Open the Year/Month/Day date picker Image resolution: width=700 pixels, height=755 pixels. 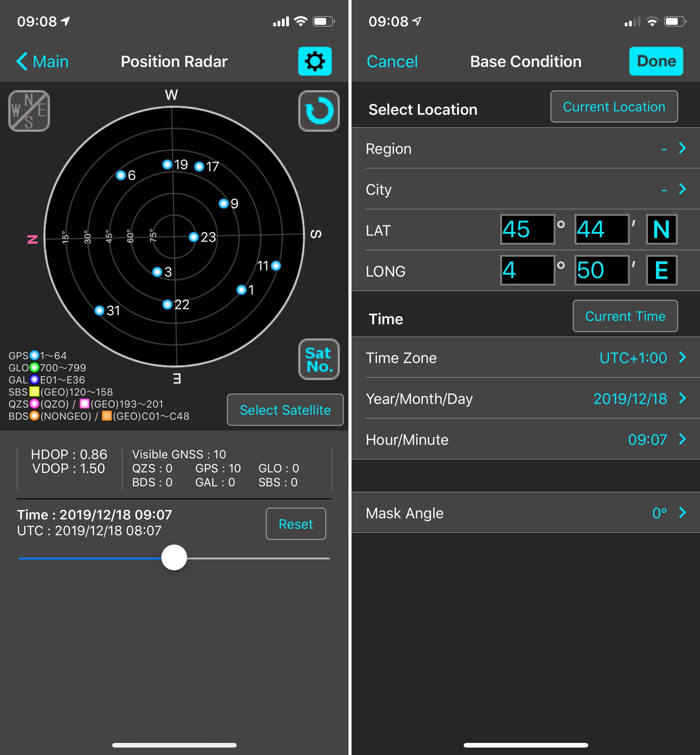coord(631,399)
